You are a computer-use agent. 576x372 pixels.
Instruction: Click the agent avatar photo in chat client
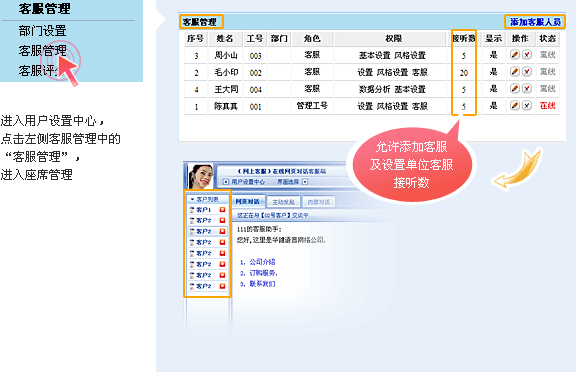click(x=200, y=177)
